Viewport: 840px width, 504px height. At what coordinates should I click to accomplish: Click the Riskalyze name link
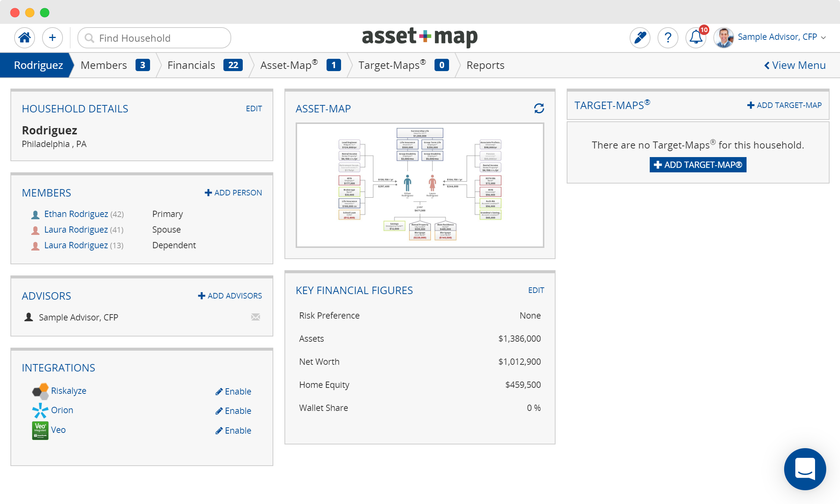[69, 391]
